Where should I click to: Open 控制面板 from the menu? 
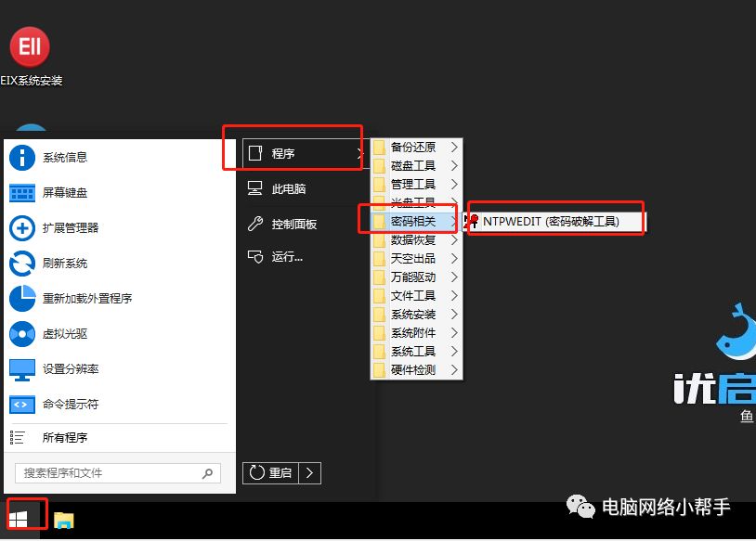click(288, 224)
